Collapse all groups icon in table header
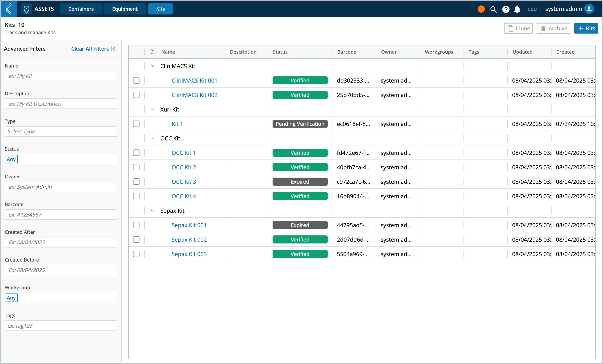This screenshot has width=603, height=364. pos(152,52)
